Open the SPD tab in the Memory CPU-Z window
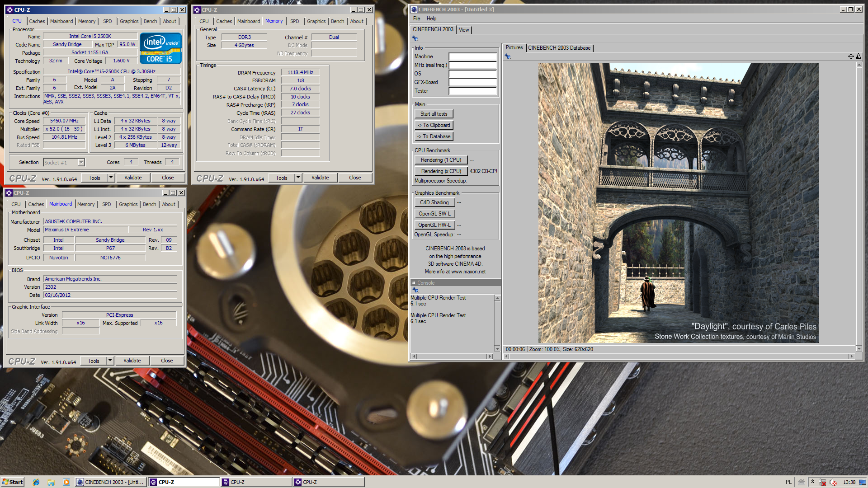The height and width of the screenshot is (488, 868). coord(295,21)
